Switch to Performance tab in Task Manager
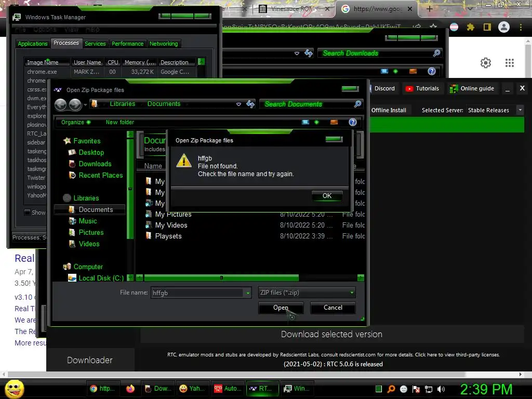The height and width of the screenshot is (399, 532). [x=127, y=44]
